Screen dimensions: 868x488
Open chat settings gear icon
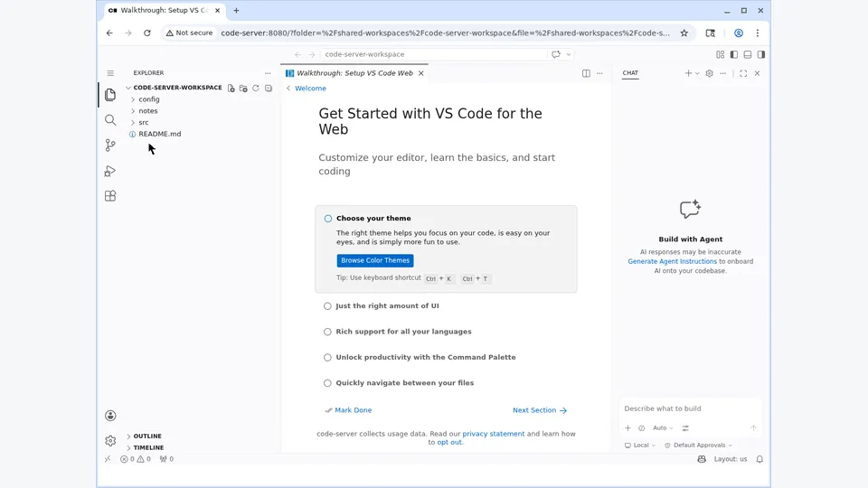click(709, 73)
